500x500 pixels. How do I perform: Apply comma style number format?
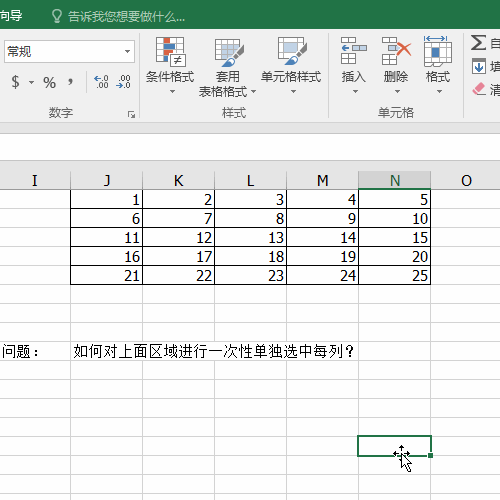pyautogui.click(x=70, y=82)
